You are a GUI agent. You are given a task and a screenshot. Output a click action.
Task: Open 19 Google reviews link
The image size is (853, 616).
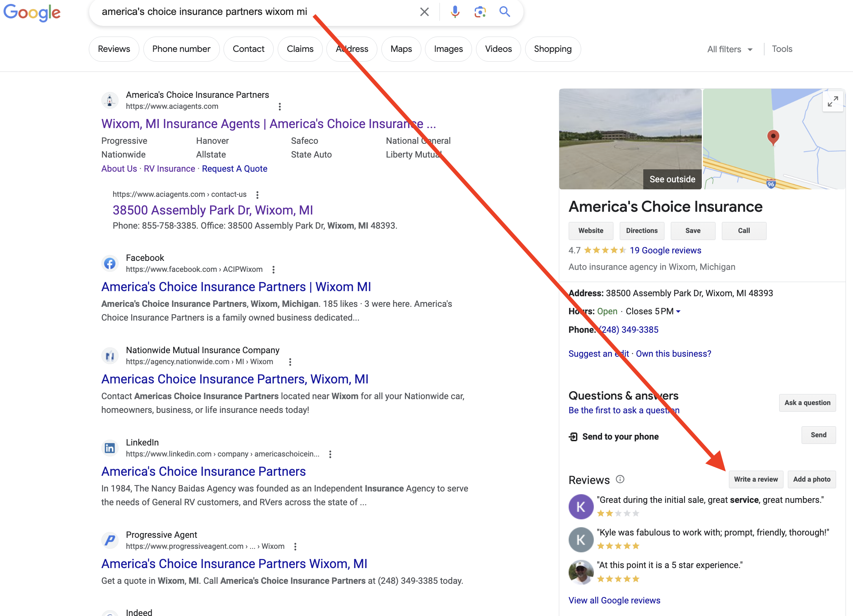[x=665, y=250]
